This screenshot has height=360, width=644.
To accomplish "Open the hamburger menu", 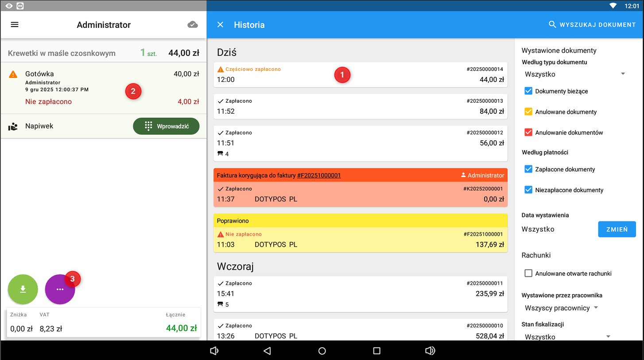I will (15, 25).
